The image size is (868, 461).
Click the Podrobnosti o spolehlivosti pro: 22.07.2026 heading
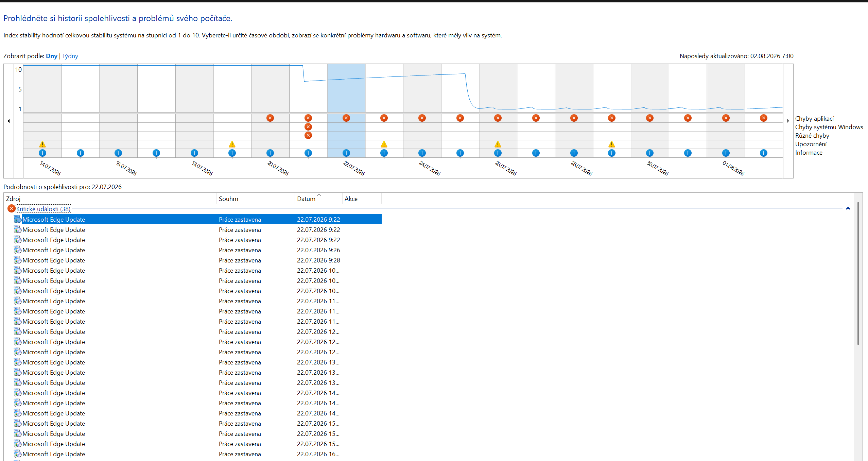63,187
